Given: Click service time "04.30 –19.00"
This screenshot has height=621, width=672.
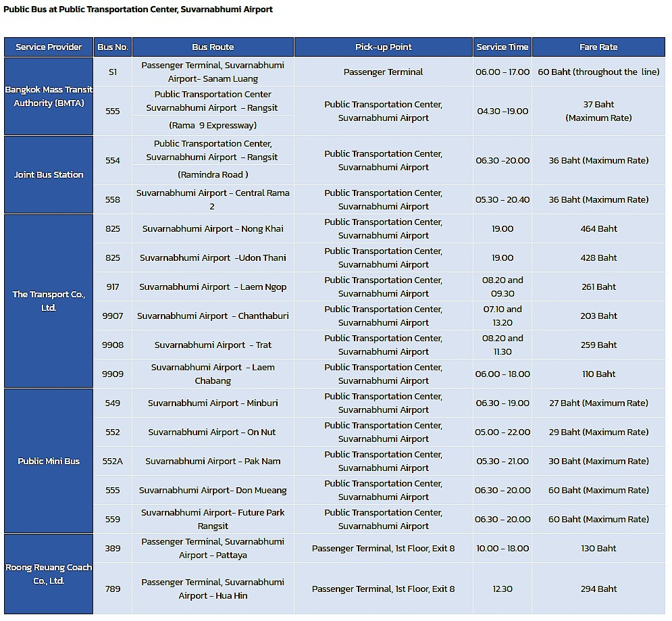Looking at the screenshot, I should [x=502, y=111].
